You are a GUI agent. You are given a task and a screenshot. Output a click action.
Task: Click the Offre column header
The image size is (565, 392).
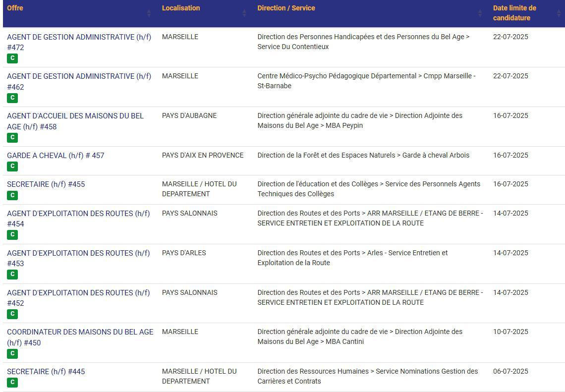(15, 8)
